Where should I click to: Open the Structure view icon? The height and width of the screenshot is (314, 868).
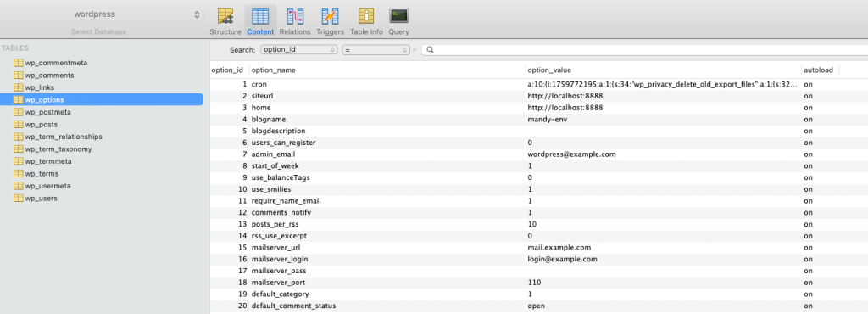point(225,16)
